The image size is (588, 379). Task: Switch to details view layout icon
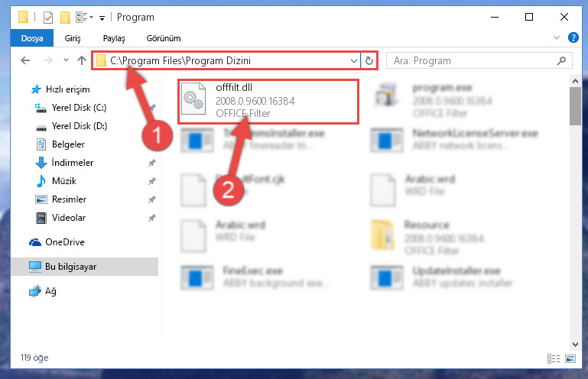click(554, 359)
